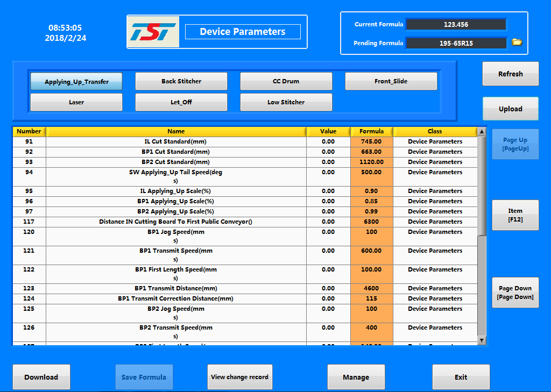This screenshot has height=392, width=551.
Task: Go to next page with Page Down
Action: pyautogui.click(x=515, y=293)
